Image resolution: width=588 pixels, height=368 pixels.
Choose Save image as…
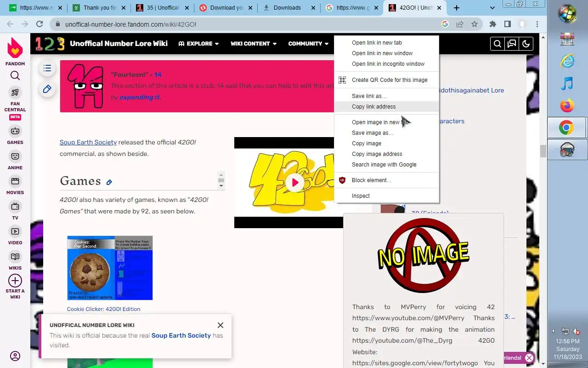coord(387,133)
